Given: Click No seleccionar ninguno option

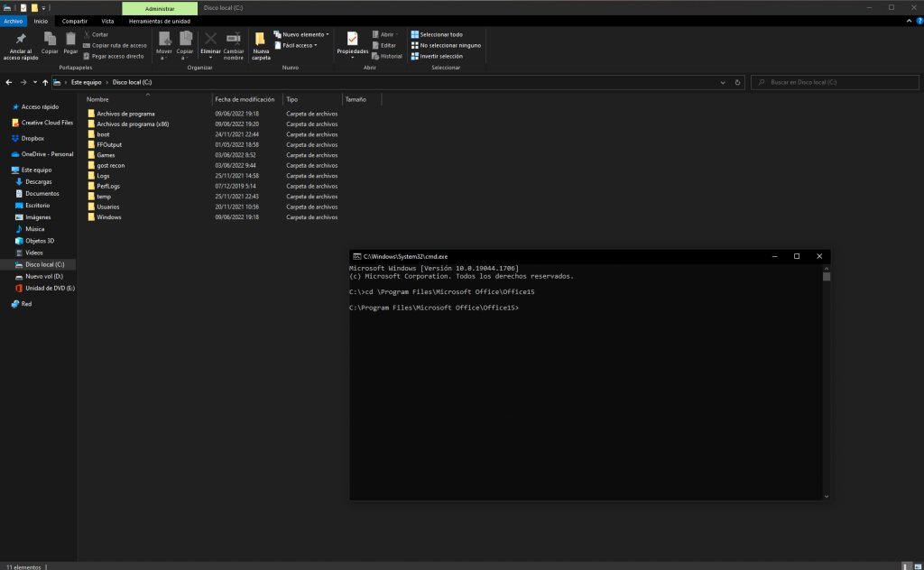Looking at the screenshot, I should pos(449,45).
